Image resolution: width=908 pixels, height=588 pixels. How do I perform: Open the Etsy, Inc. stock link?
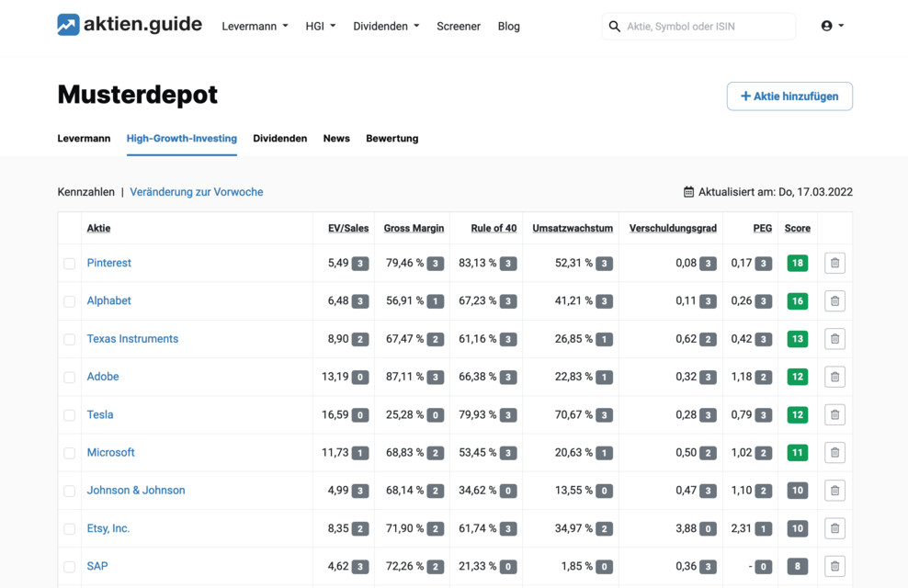(x=108, y=527)
